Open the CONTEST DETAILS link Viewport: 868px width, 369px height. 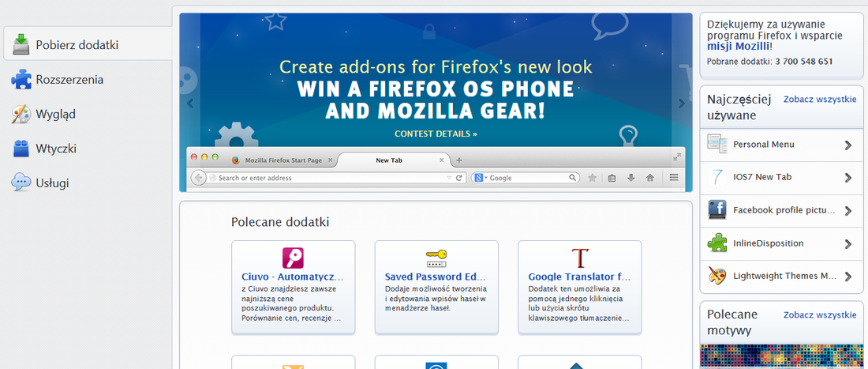click(436, 134)
